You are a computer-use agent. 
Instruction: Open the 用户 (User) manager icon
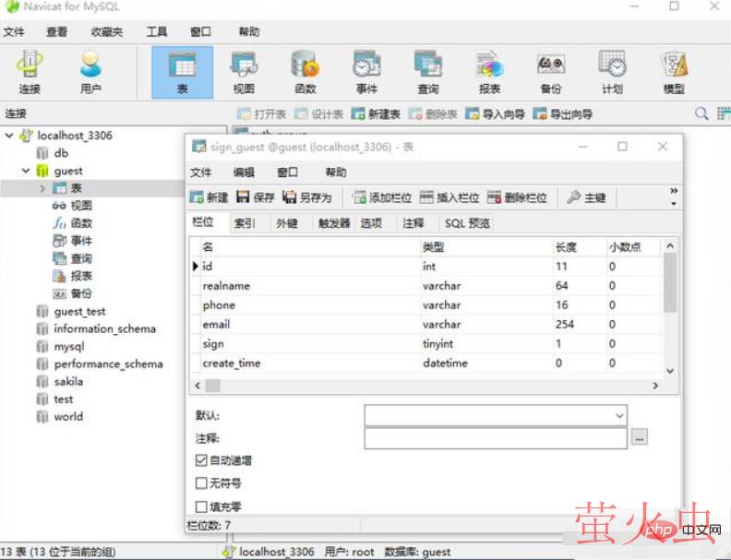point(90,72)
